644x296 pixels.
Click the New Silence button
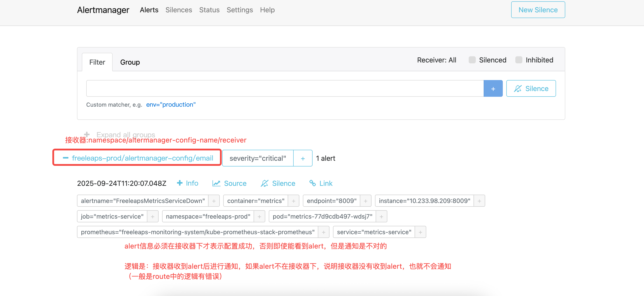[x=538, y=10]
